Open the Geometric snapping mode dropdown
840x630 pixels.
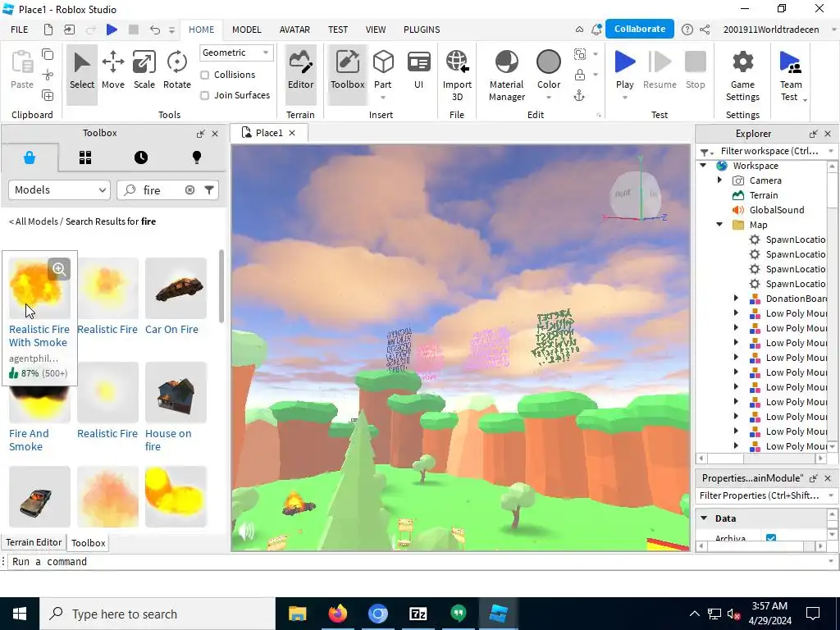coord(236,52)
